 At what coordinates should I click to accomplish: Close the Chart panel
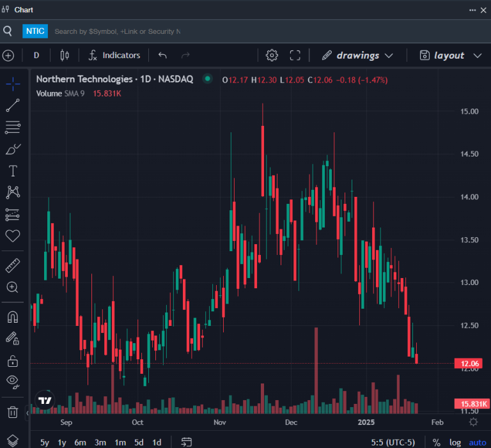click(x=483, y=10)
